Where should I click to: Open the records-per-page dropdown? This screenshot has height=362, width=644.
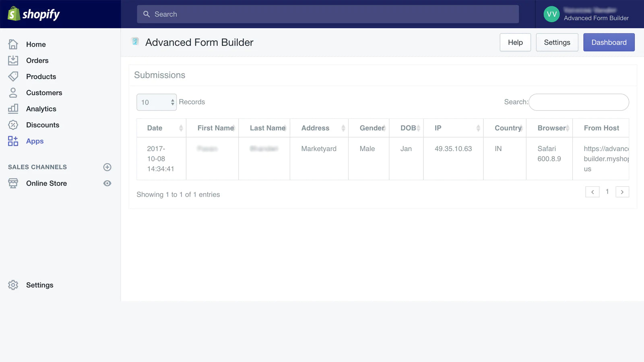click(157, 102)
